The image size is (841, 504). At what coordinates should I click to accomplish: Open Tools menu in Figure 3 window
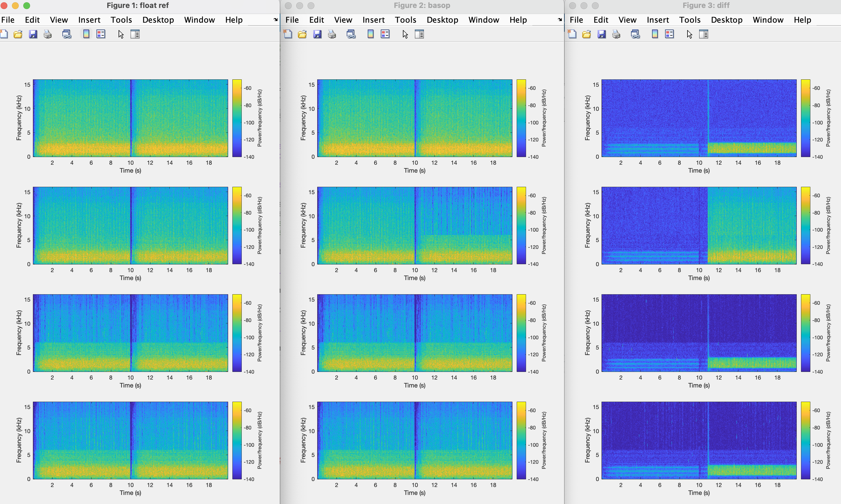(689, 20)
